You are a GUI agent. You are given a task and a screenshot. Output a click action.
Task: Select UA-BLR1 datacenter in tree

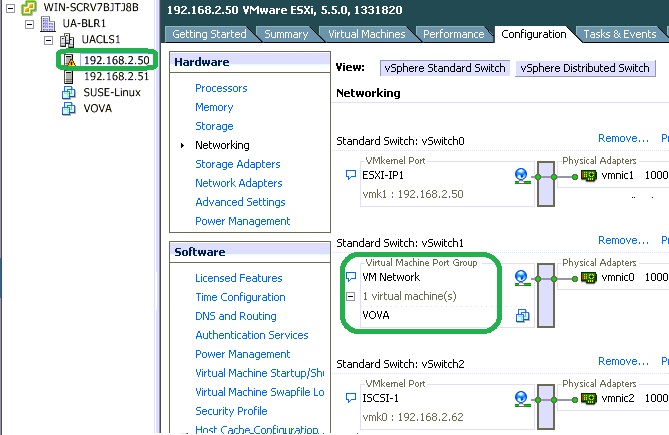coord(84,23)
